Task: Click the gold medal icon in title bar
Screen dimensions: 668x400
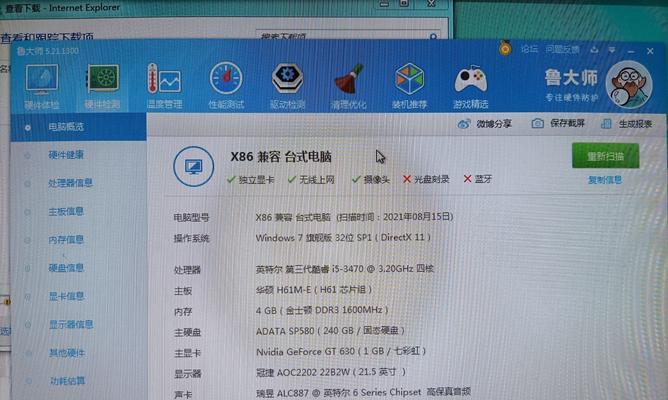Action: pos(505,49)
